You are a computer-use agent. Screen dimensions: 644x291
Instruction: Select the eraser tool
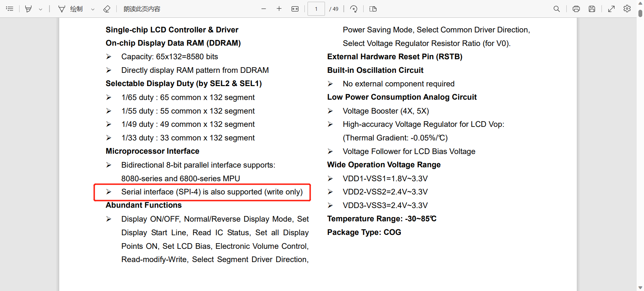107,9
